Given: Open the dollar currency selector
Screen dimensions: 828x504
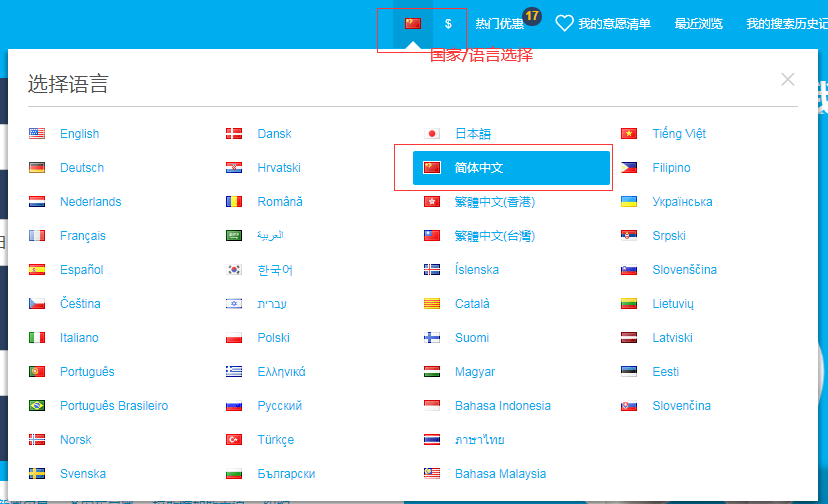Looking at the screenshot, I should pyautogui.click(x=448, y=23).
